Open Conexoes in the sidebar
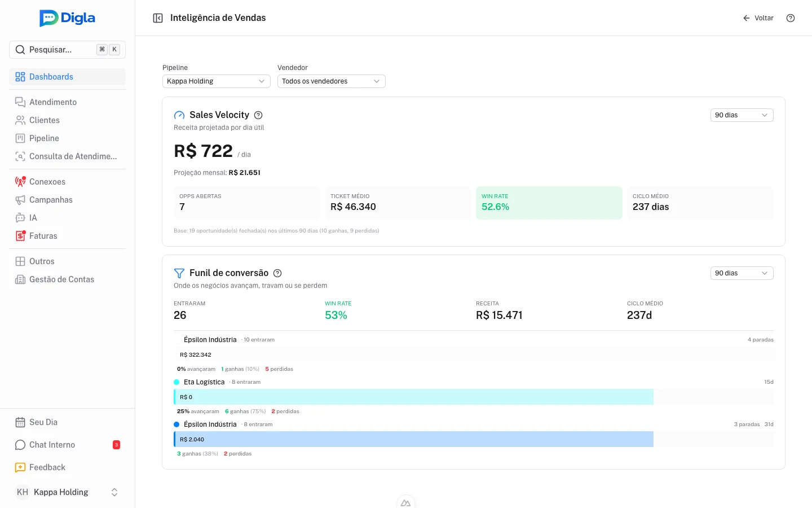The width and height of the screenshot is (812, 508). 67,182
